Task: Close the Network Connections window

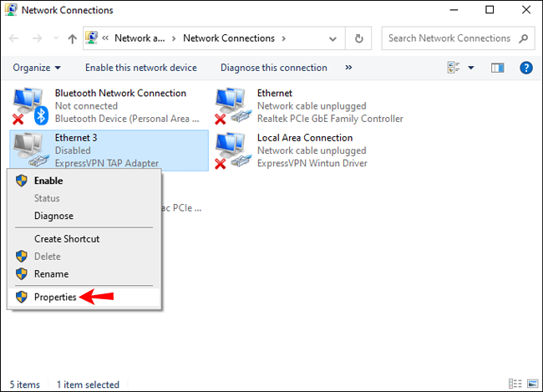Action: [526, 10]
